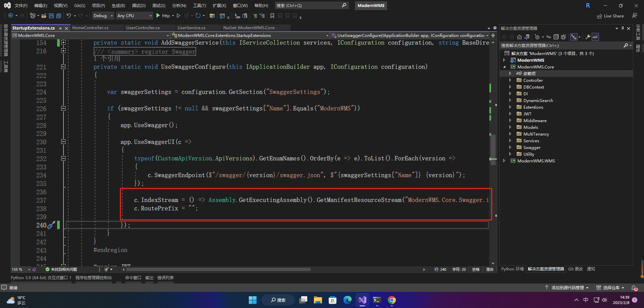
Task: Undo the last edit via toolbar
Action: [x=69, y=16]
